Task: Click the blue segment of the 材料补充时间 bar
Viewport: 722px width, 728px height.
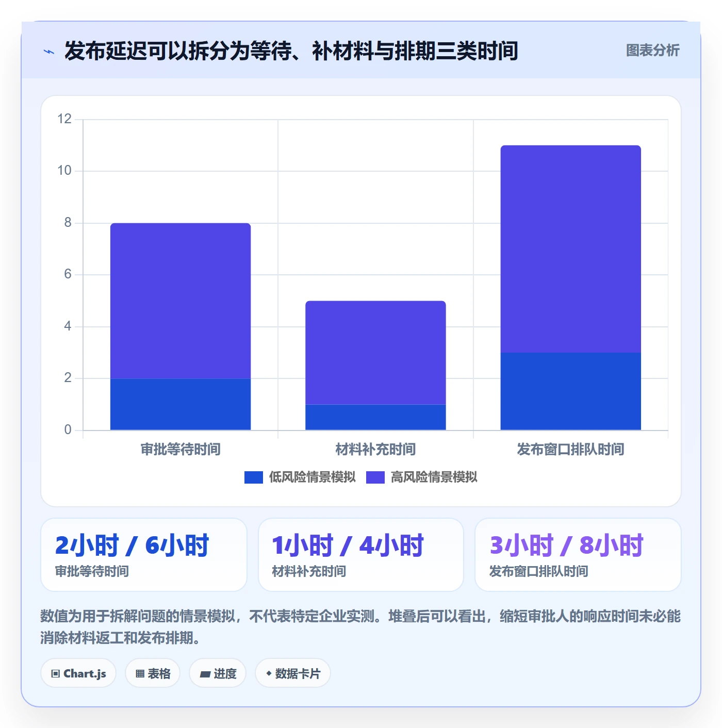Action: [375, 417]
